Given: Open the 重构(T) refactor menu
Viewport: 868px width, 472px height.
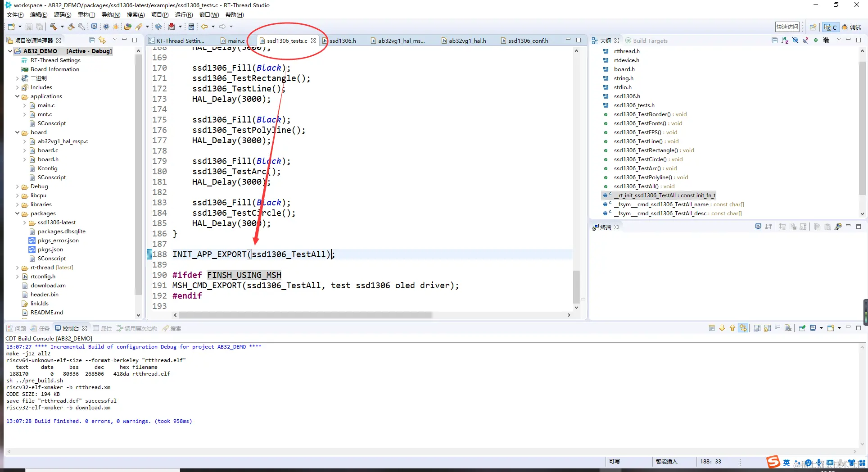Looking at the screenshot, I should click(x=86, y=15).
